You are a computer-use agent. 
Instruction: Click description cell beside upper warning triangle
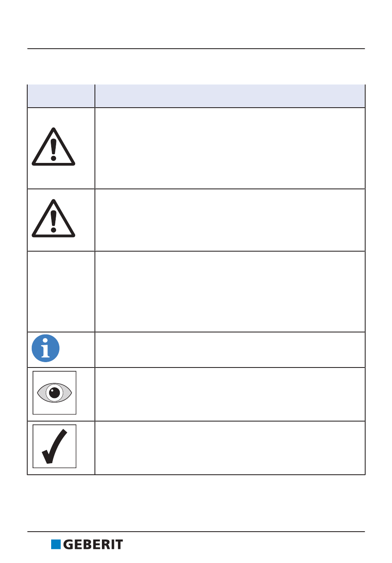(x=230, y=148)
